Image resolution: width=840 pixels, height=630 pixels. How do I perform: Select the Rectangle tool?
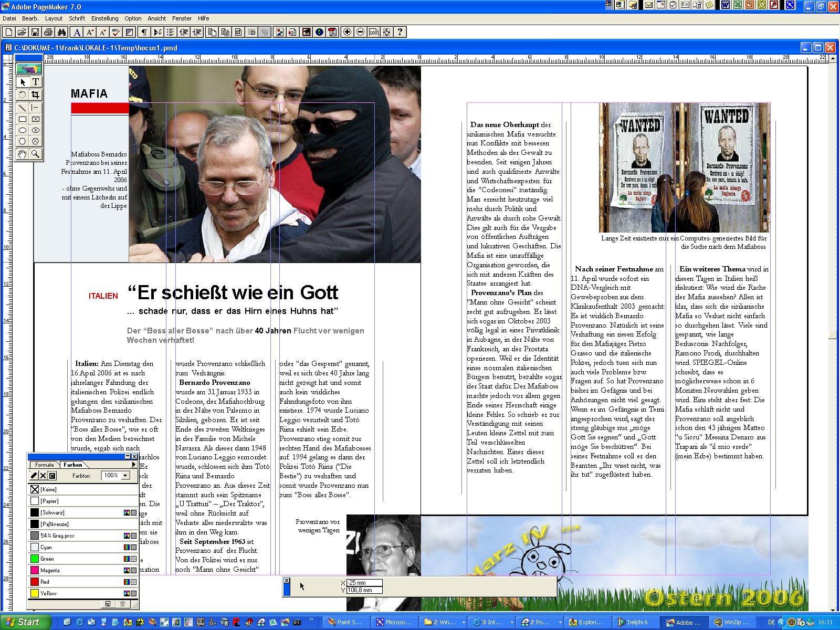[23, 119]
